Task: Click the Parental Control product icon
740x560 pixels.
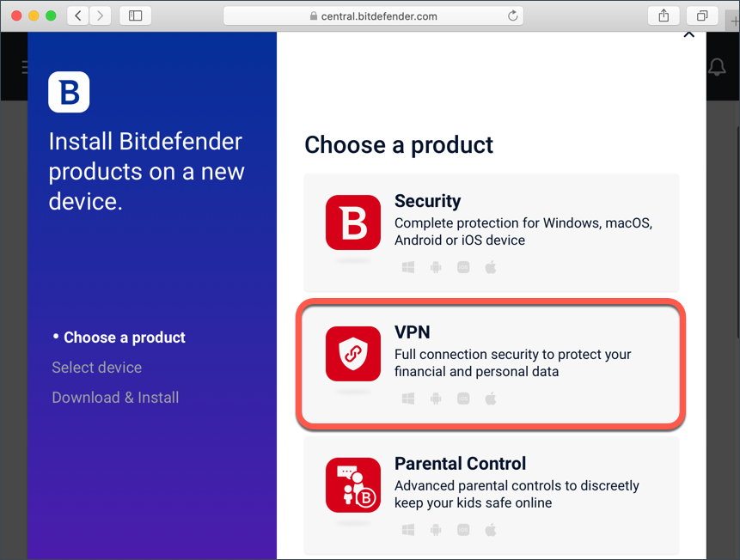Action: click(x=353, y=485)
